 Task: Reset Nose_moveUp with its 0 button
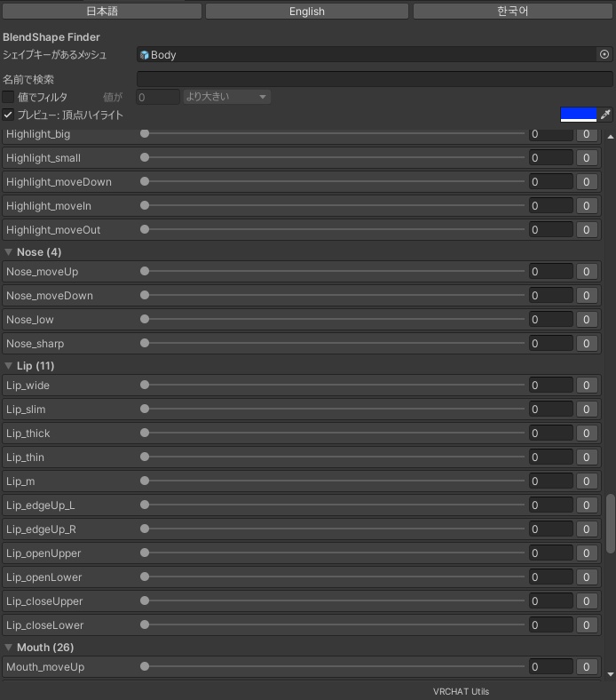pos(587,272)
